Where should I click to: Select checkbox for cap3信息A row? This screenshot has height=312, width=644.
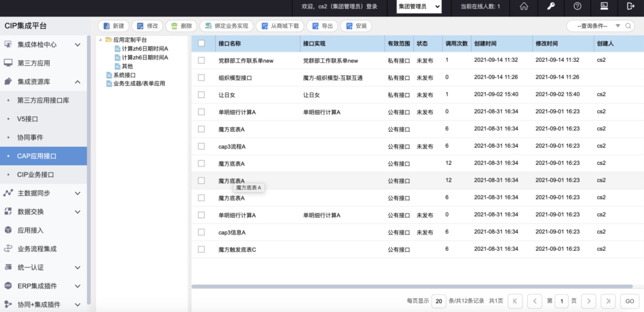point(201,232)
